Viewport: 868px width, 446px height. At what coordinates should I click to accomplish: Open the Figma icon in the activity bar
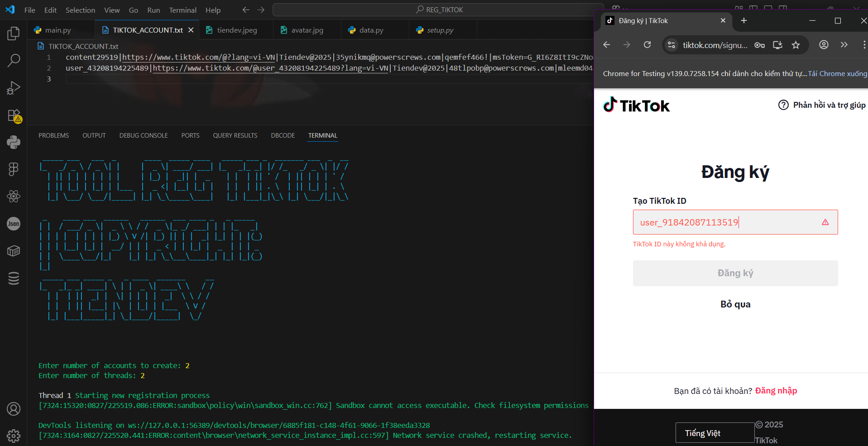pos(14,169)
